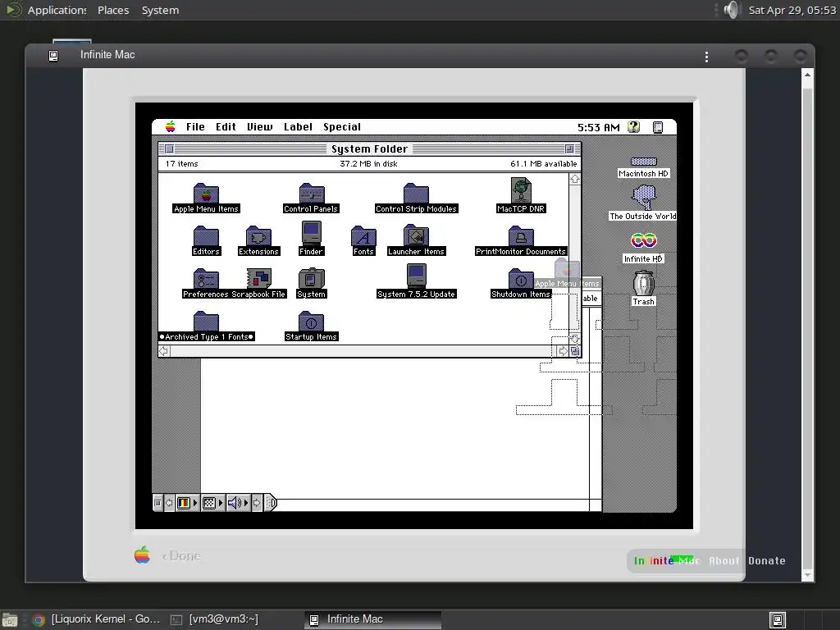840x630 pixels.
Task: Click the control strip close box
Action: pyautogui.click(x=157, y=503)
